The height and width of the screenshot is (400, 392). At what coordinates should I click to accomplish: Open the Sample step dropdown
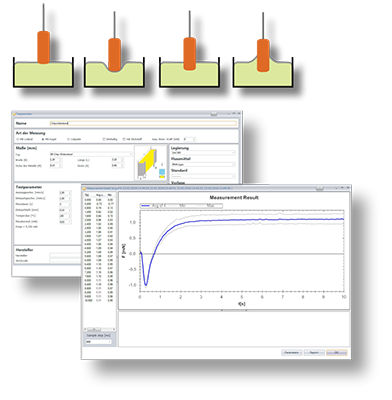(98, 342)
